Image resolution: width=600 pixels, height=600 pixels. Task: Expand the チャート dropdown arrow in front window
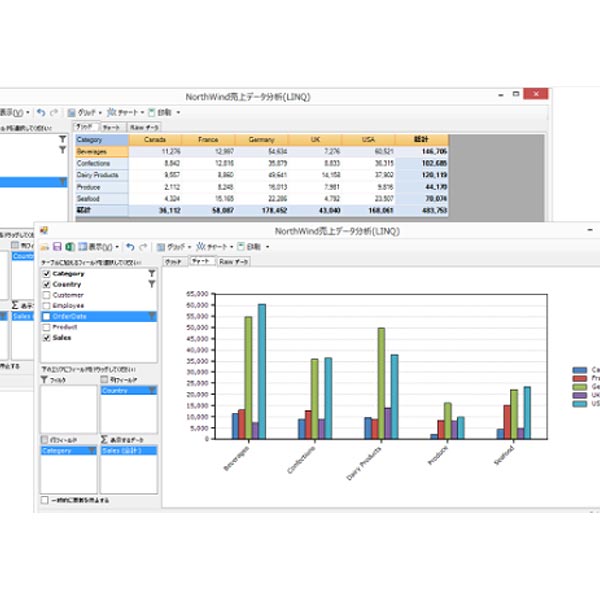[x=232, y=247]
